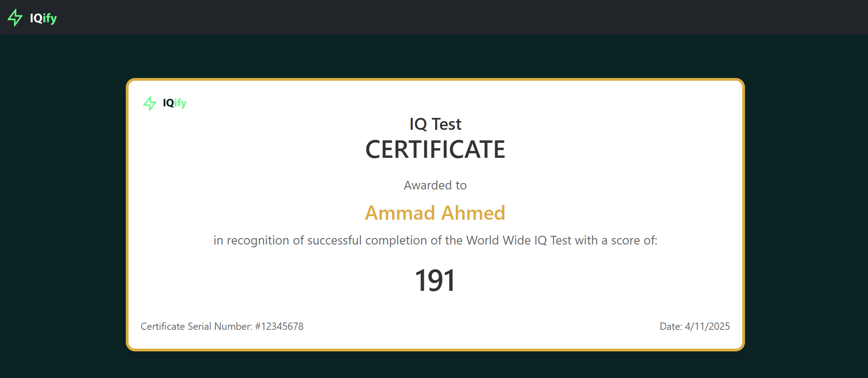868x378 pixels.
Task: Click the IQify logo text on certificate
Action: [x=174, y=103]
